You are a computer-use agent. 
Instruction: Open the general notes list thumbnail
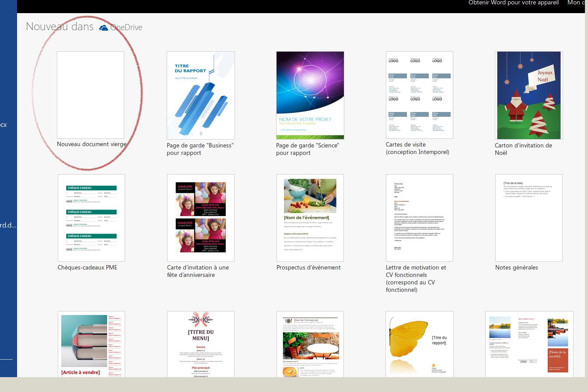pyautogui.click(x=529, y=218)
